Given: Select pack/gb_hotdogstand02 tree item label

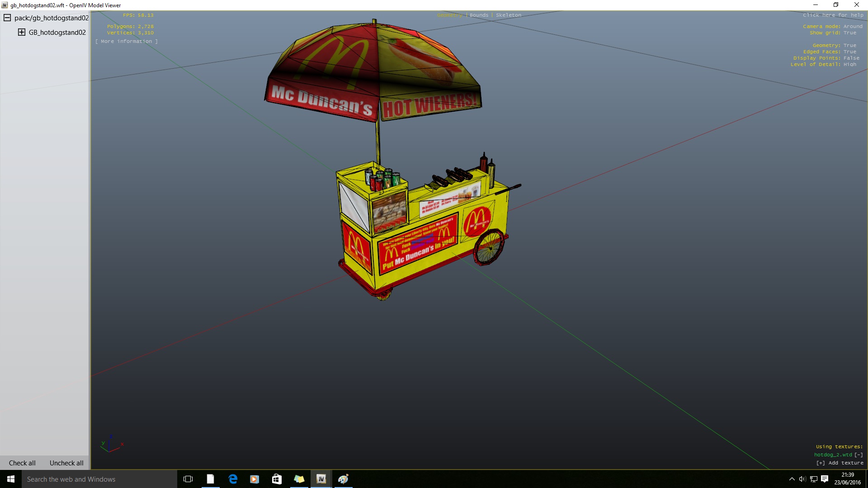Looking at the screenshot, I should pos(52,18).
